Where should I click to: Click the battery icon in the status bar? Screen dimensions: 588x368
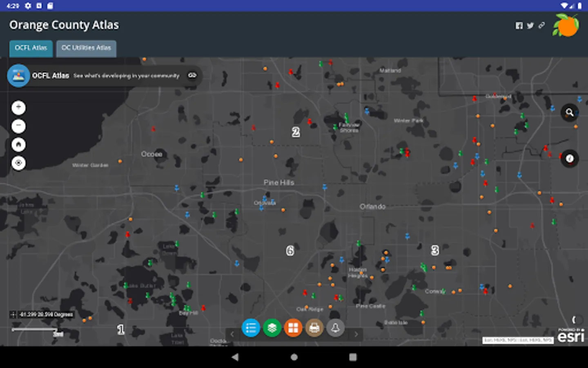pyautogui.click(x=579, y=6)
